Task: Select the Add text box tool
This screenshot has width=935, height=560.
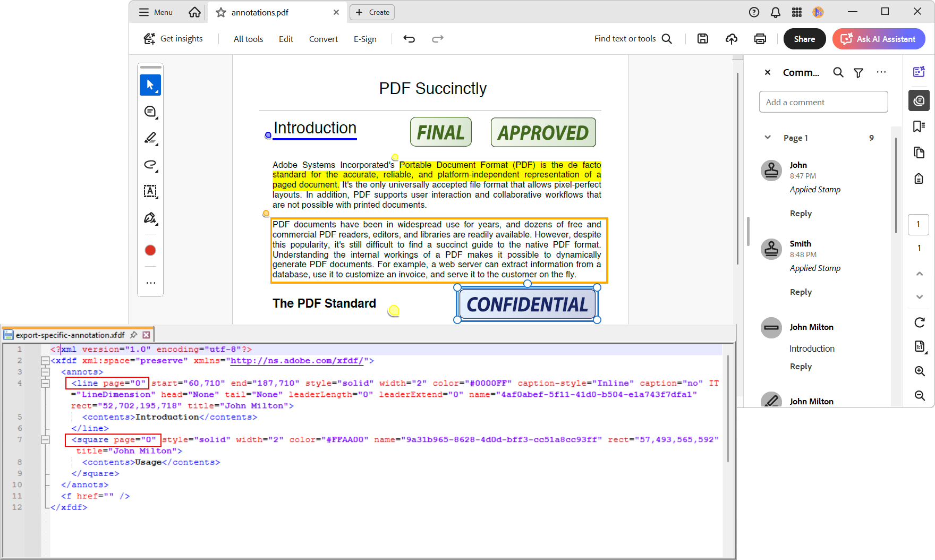Action: pos(150,192)
